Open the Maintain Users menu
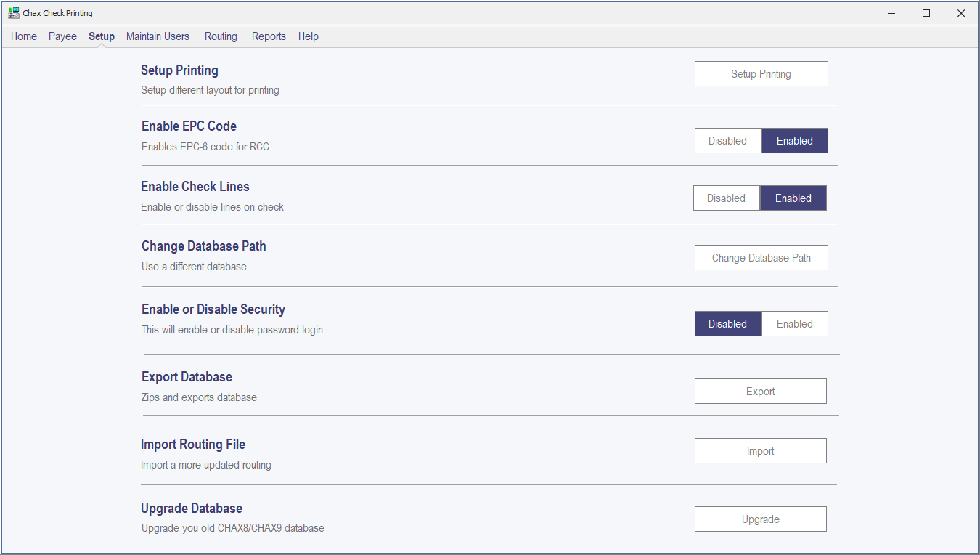The height and width of the screenshot is (555, 980). point(158,36)
